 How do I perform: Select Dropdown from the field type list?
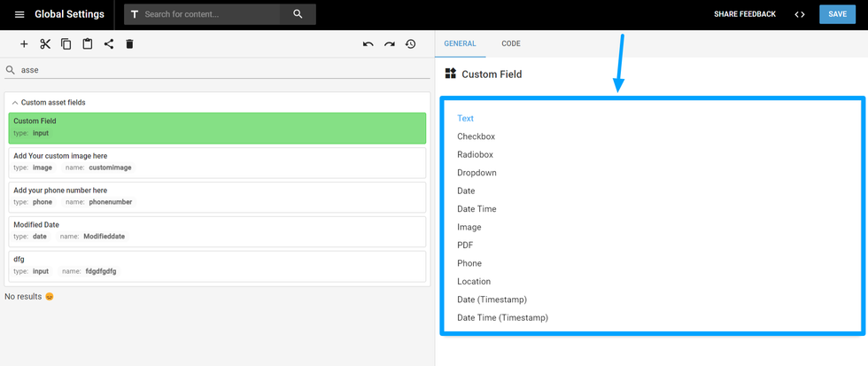(477, 173)
